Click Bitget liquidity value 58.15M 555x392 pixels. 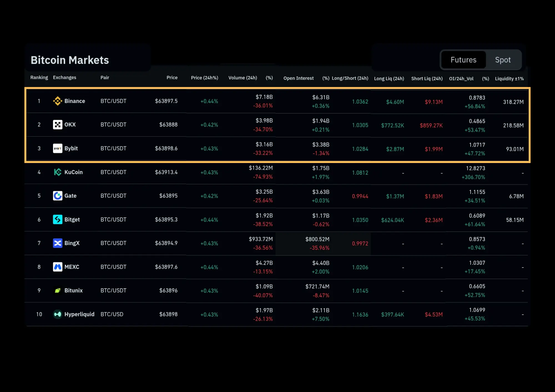tap(515, 220)
